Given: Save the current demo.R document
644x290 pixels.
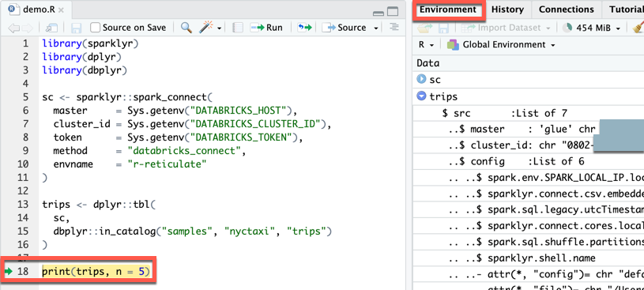Looking at the screenshot, I should point(76,28).
